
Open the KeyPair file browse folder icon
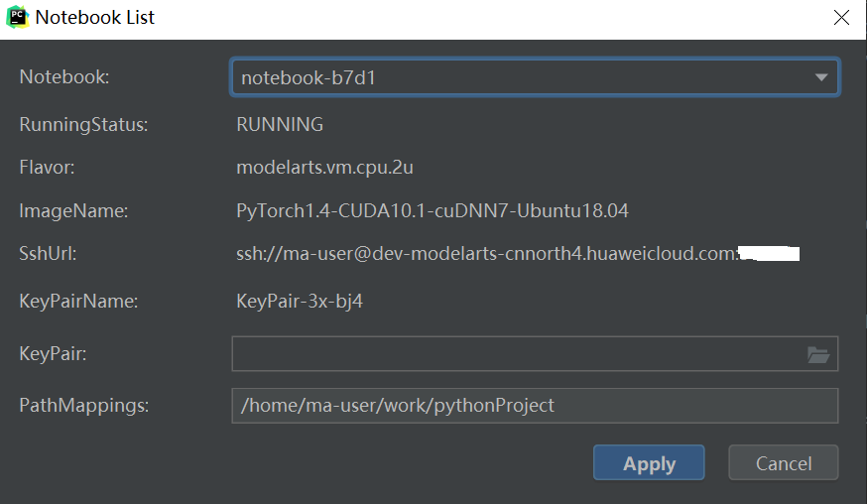818,354
